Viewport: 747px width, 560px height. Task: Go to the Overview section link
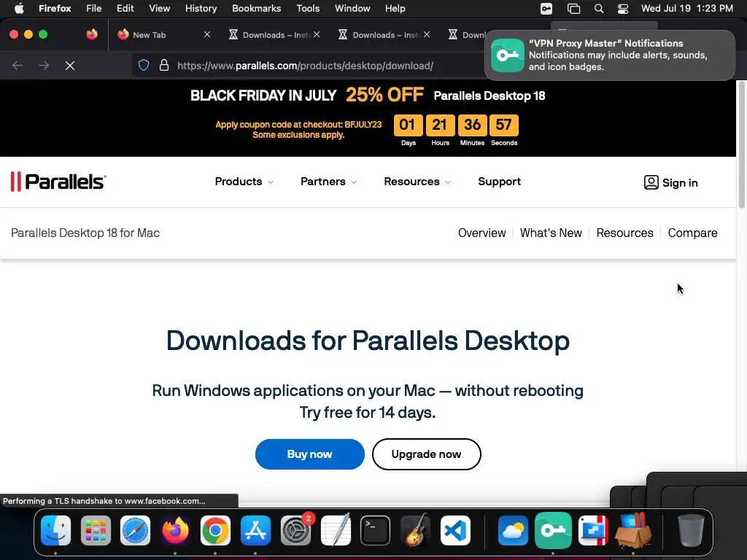tap(481, 233)
